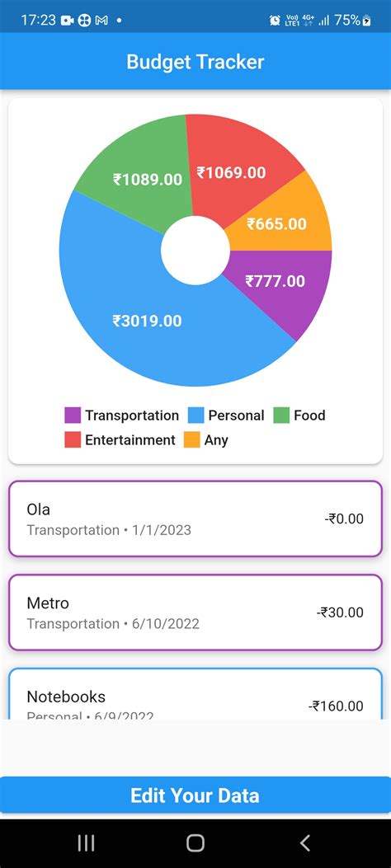
Task: Tap the blue Personal legend swatch
Action: [x=196, y=415]
